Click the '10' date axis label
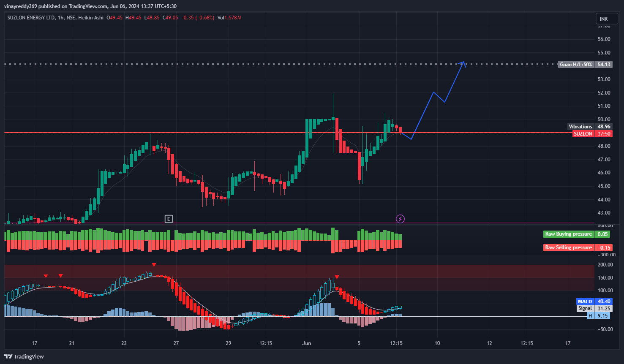 pos(437,343)
